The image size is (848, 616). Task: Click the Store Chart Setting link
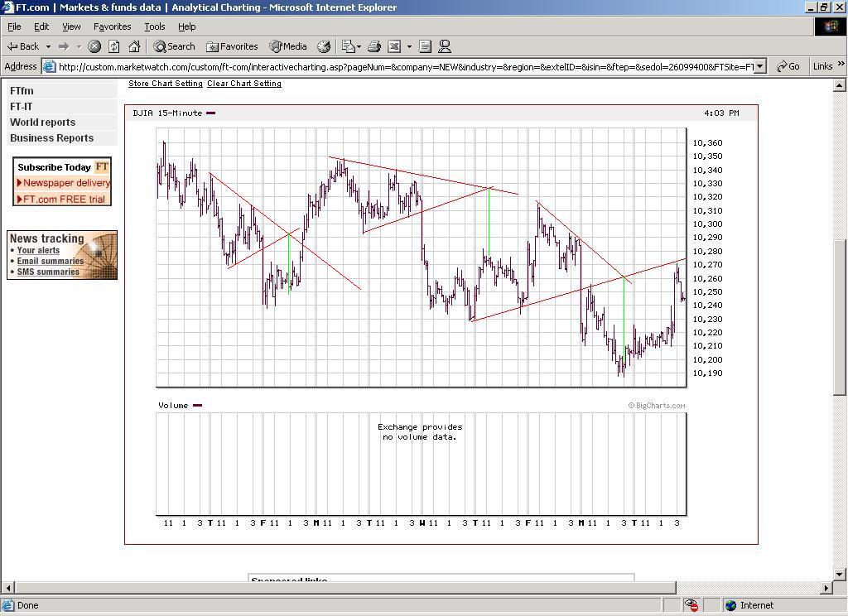(x=166, y=84)
